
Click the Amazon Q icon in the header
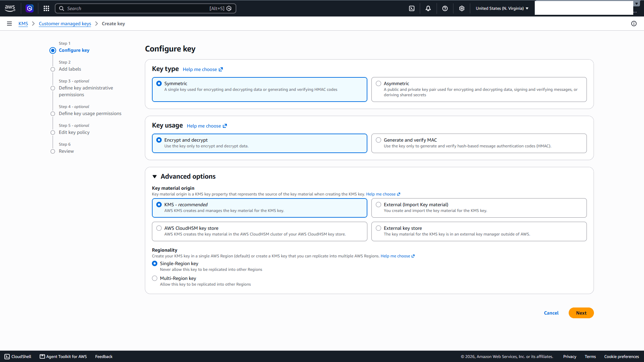click(30, 8)
